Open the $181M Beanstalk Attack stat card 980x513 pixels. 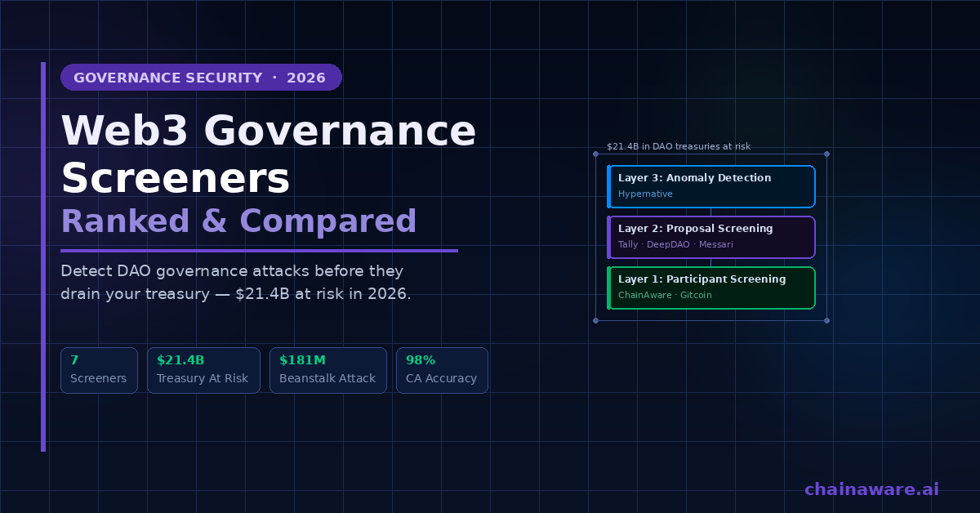click(327, 370)
